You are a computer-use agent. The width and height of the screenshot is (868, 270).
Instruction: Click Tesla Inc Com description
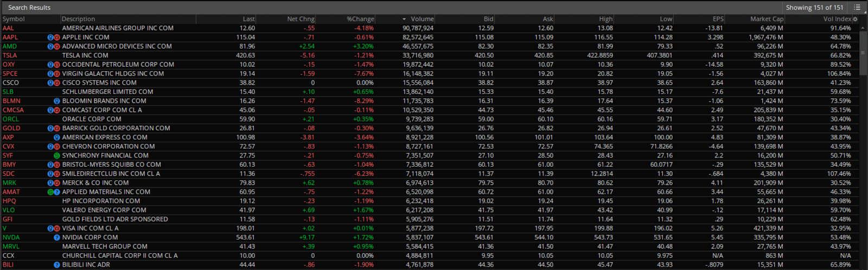click(85, 55)
